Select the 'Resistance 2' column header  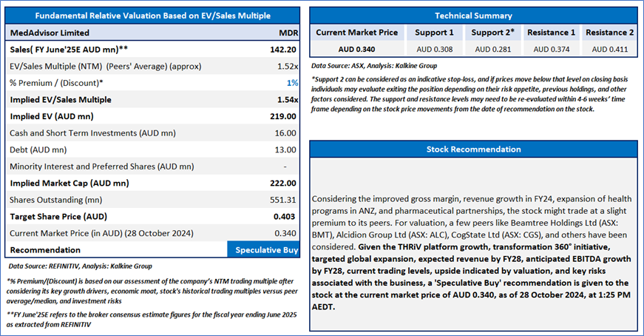tap(609, 33)
